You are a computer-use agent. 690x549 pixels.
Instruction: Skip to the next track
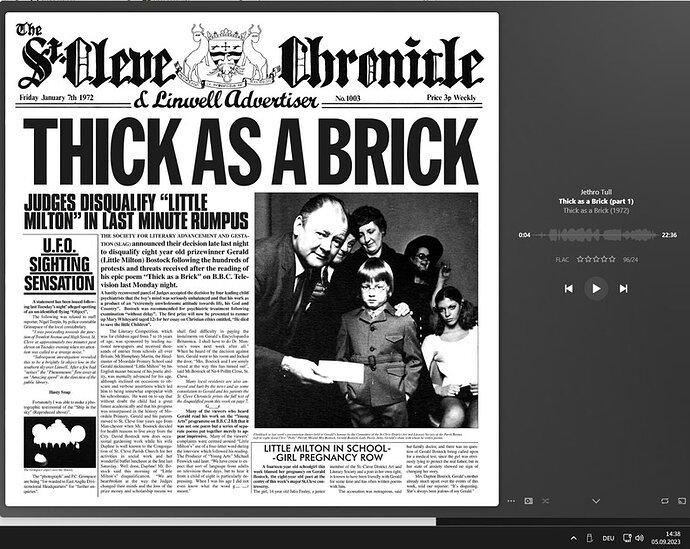(624, 289)
